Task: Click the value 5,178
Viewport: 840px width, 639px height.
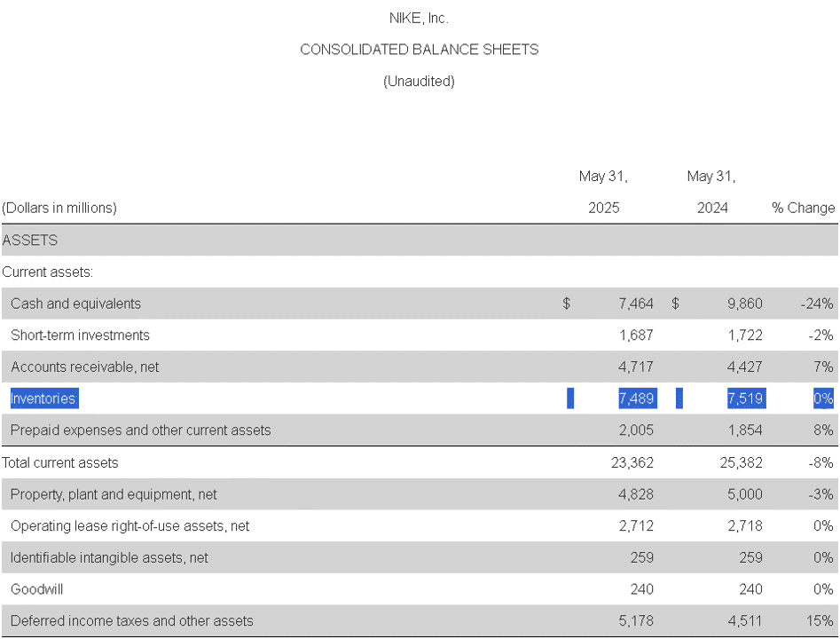Action: (636, 620)
